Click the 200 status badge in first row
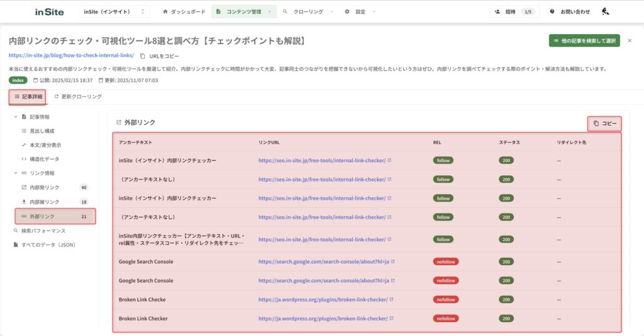The width and height of the screenshot is (644, 336). coord(506,161)
